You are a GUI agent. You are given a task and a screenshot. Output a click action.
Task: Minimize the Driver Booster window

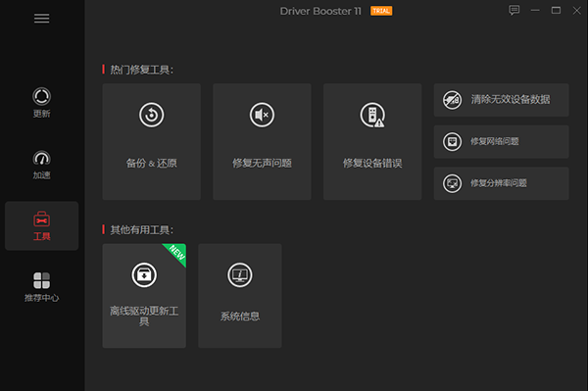coord(535,11)
